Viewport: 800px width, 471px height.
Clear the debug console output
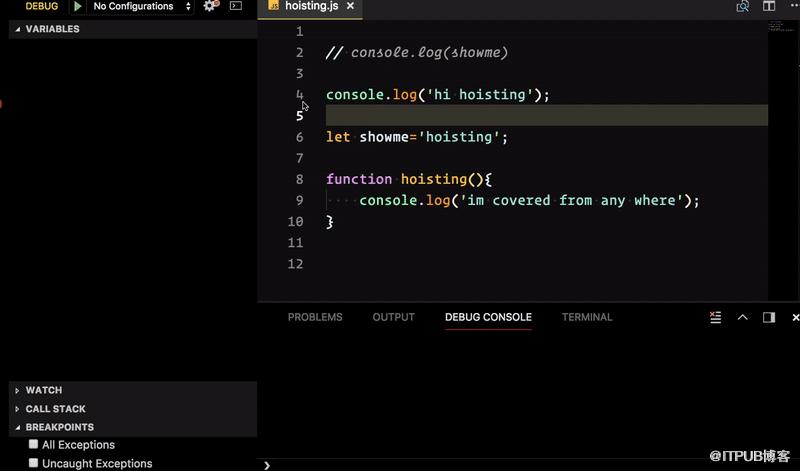point(715,317)
